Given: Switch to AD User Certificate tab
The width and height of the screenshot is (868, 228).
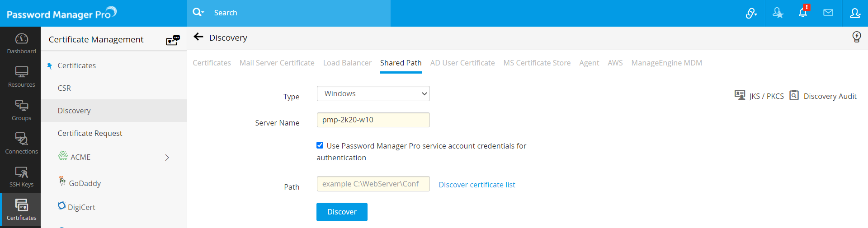Looking at the screenshot, I should 462,63.
